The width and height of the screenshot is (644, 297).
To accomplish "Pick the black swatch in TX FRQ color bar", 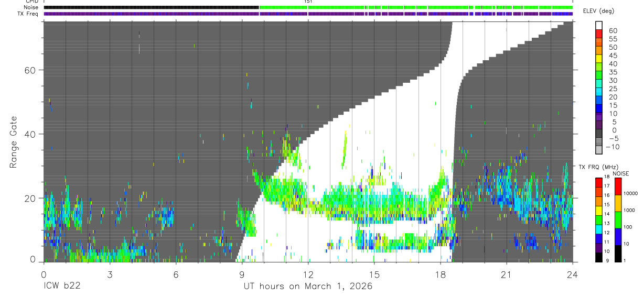I will 598,257.
